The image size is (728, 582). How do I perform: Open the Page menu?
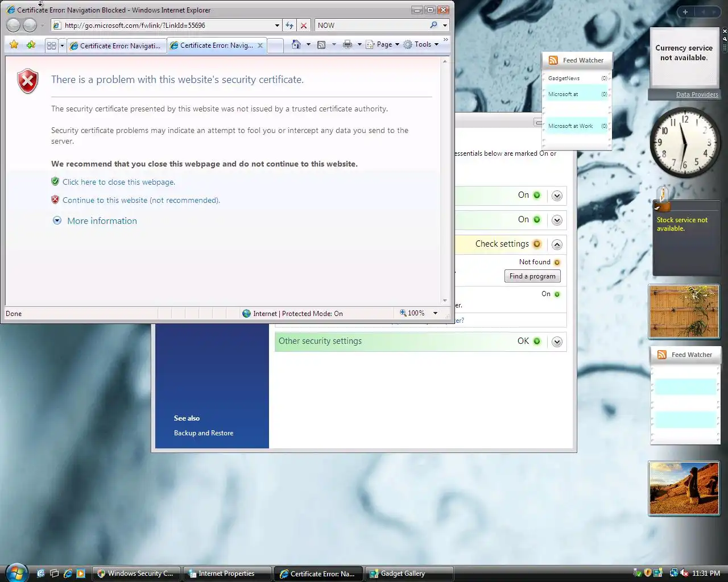(382, 44)
